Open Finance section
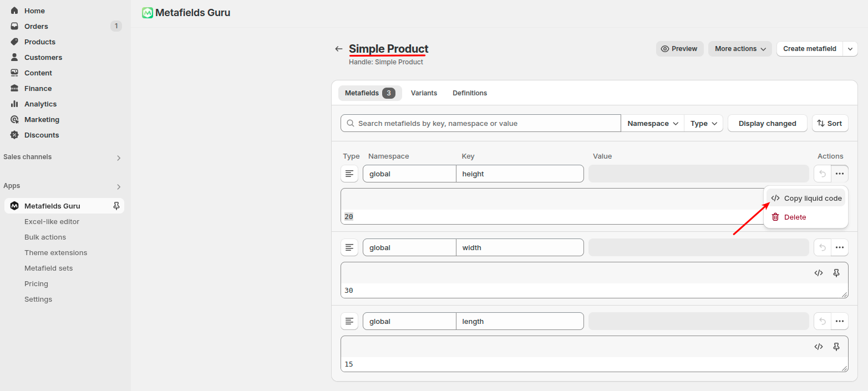The height and width of the screenshot is (391, 868). [38, 88]
